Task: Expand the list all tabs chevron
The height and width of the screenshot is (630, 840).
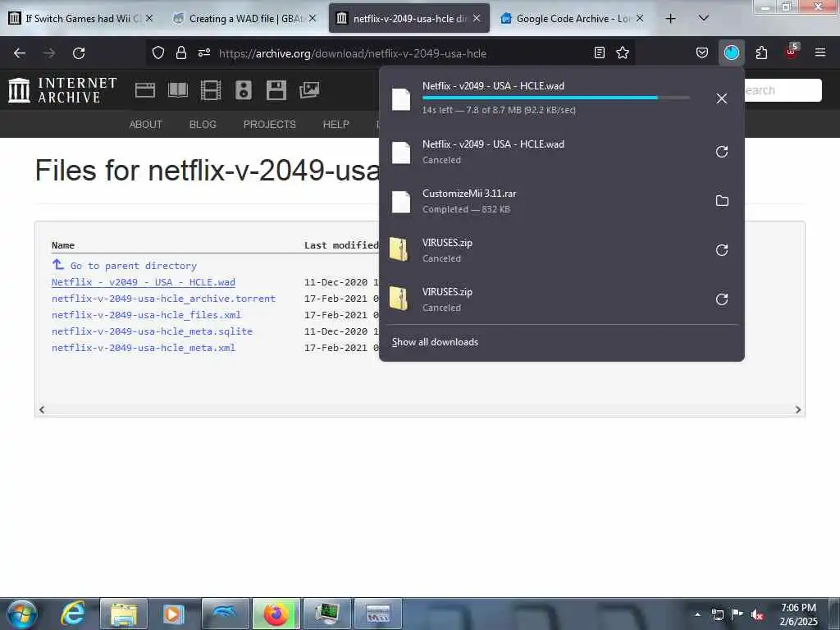Action: (x=703, y=18)
